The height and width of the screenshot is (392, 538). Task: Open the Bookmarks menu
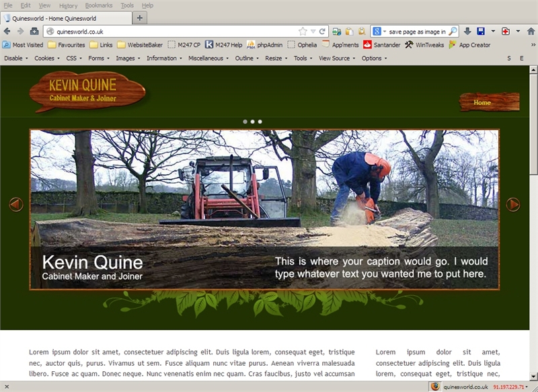pyautogui.click(x=99, y=5)
